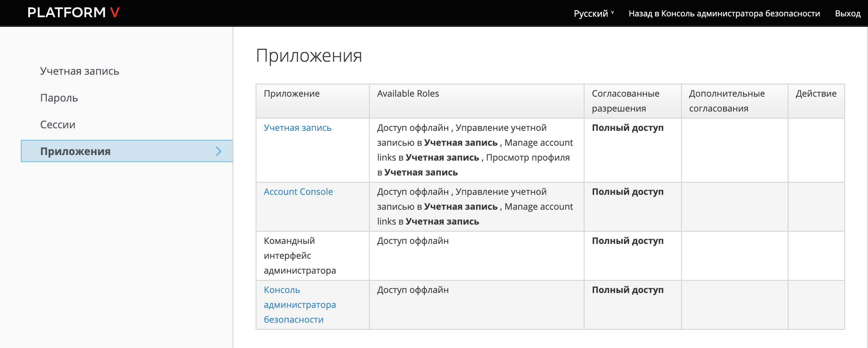This screenshot has height=348, width=868.
Task: Click the chevron arrow next to Приложения
Action: tap(218, 151)
